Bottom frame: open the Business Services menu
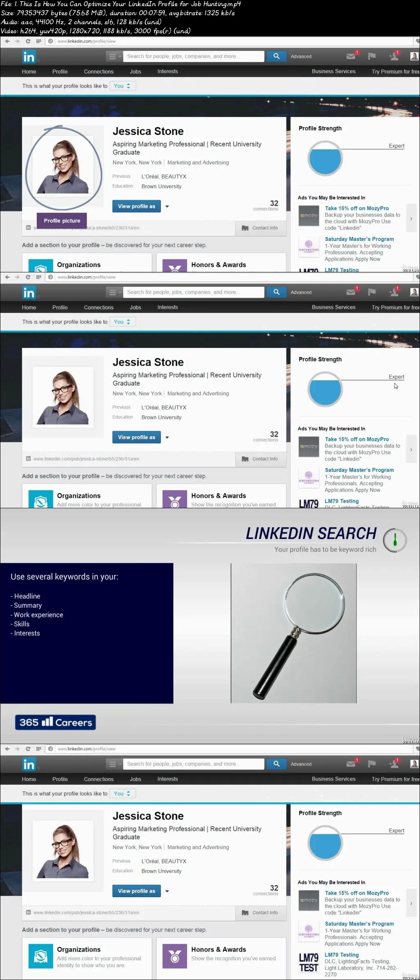Viewport: 420px width, 980px height. (333, 779)
